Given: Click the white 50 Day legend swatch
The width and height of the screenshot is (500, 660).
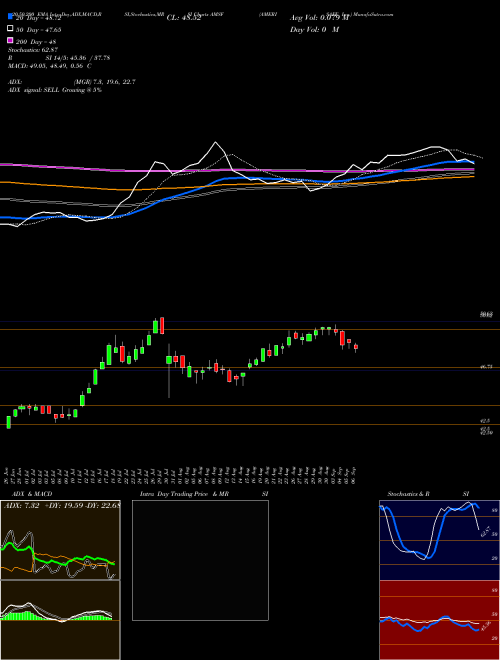Looking at the screenshot, I should pyautogui.click(x=11, y=29).
